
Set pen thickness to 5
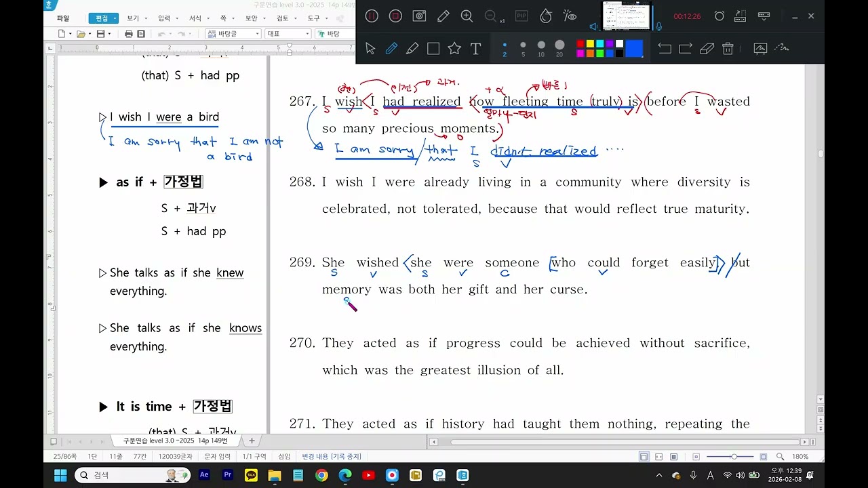click(x=523, y=48)
